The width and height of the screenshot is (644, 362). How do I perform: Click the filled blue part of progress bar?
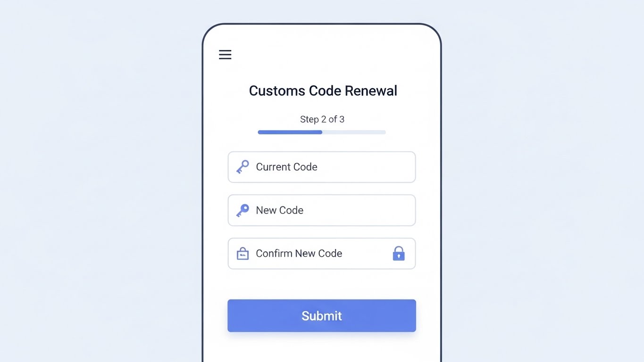pos(290,132)
